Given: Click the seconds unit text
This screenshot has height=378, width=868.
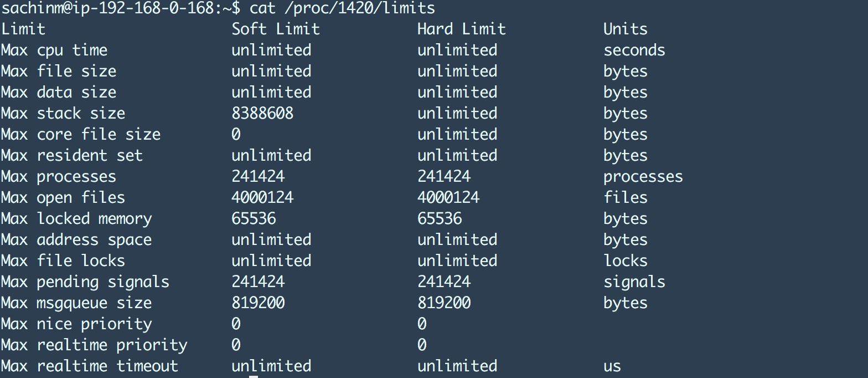Looking at the screenshot, I should tap(634, 50).
